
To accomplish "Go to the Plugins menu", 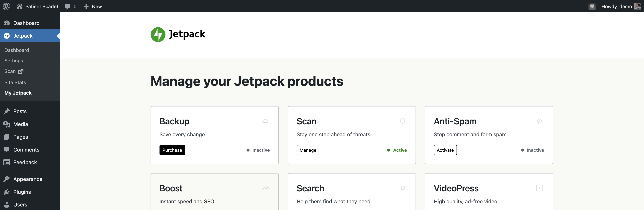I will click(x=30, y=192).
